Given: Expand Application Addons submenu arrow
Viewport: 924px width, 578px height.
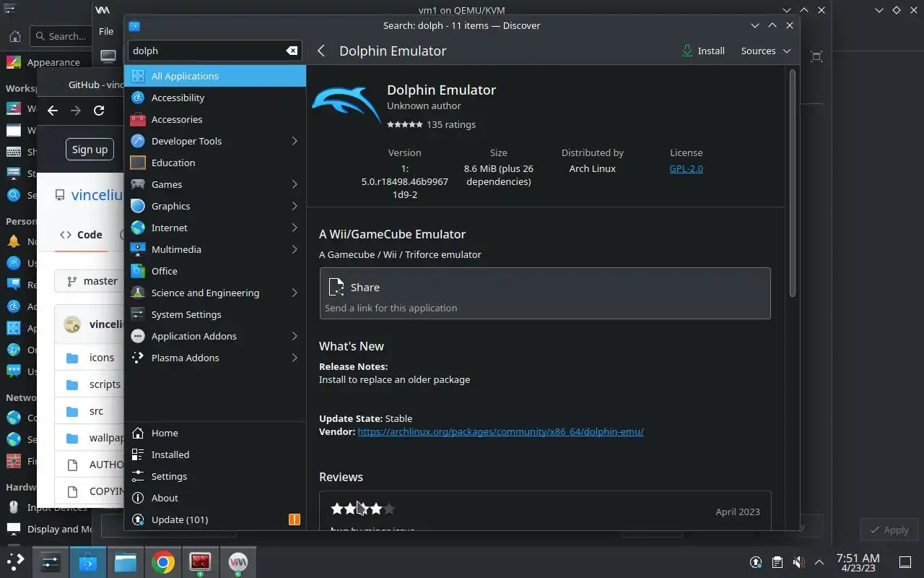Looking at the screenshot, I should [295, 336].
